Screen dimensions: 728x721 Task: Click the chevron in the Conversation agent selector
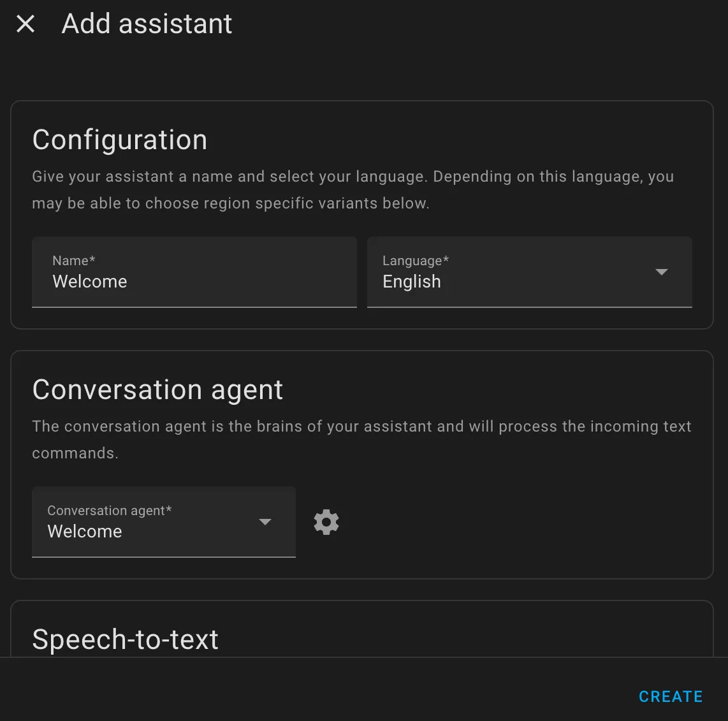pos(265,521)
